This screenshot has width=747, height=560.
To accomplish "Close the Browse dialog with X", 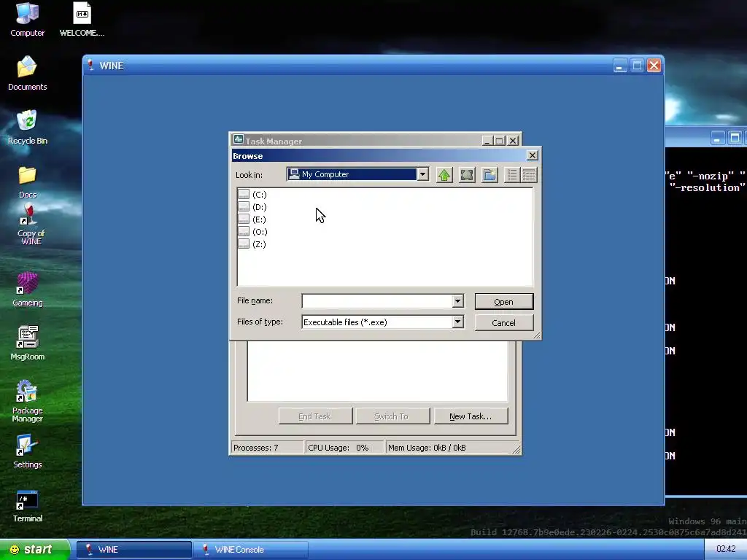I will click(x=532, y=155).
